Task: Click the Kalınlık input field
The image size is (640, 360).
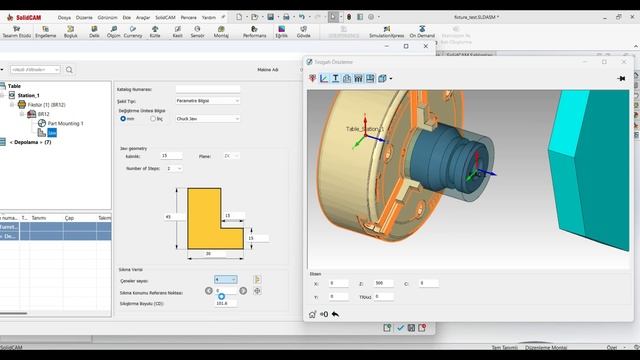Action: tap(171, 156)
